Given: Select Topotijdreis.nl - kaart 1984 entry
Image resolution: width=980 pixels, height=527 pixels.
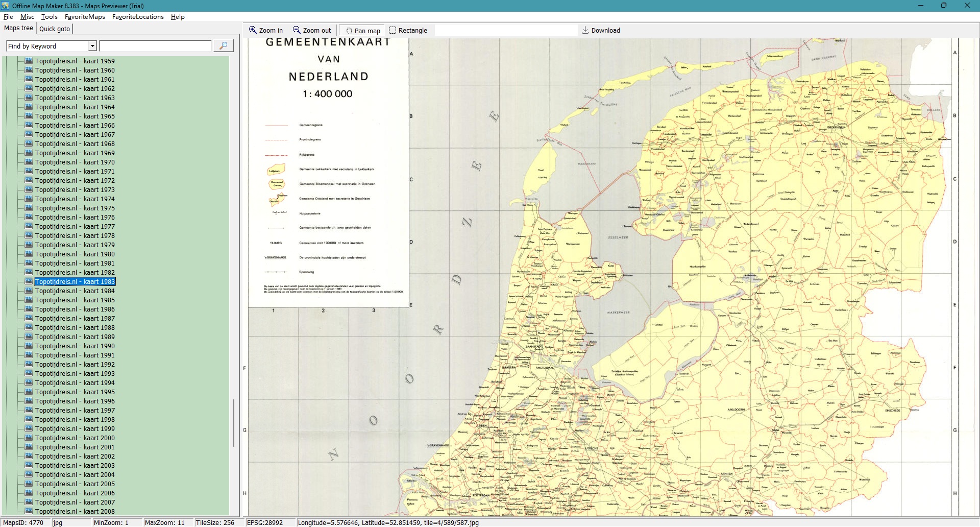Looking at the screenshot, I should tap(75, 291).
